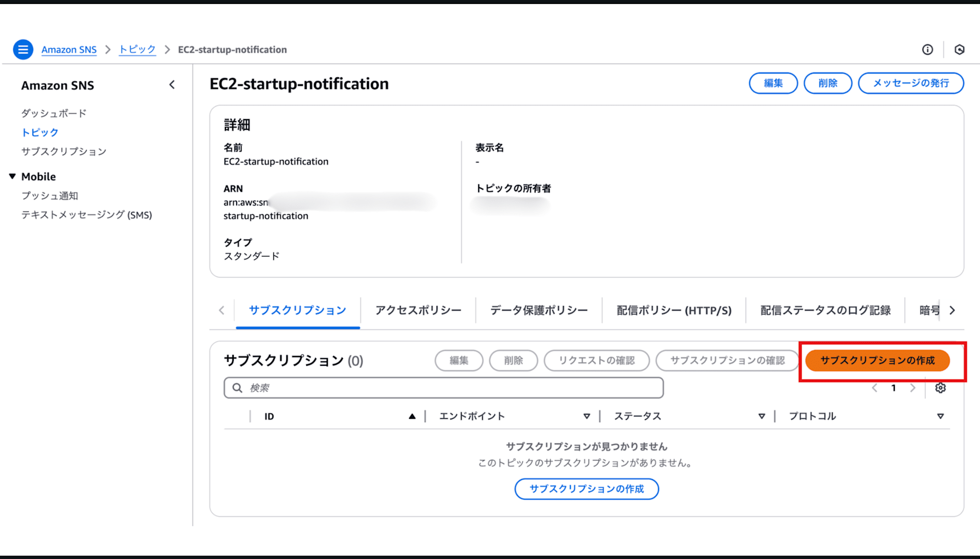
Task: Focus the 検索 subscription search field
Action: [x=444, y=388]
